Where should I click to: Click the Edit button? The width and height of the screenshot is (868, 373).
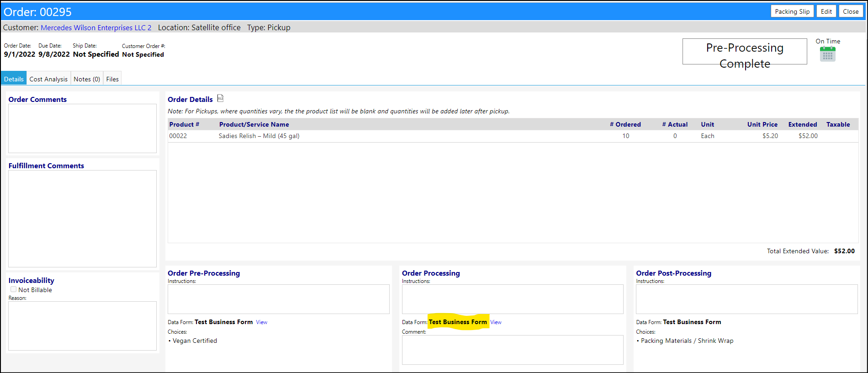[826, 11]
